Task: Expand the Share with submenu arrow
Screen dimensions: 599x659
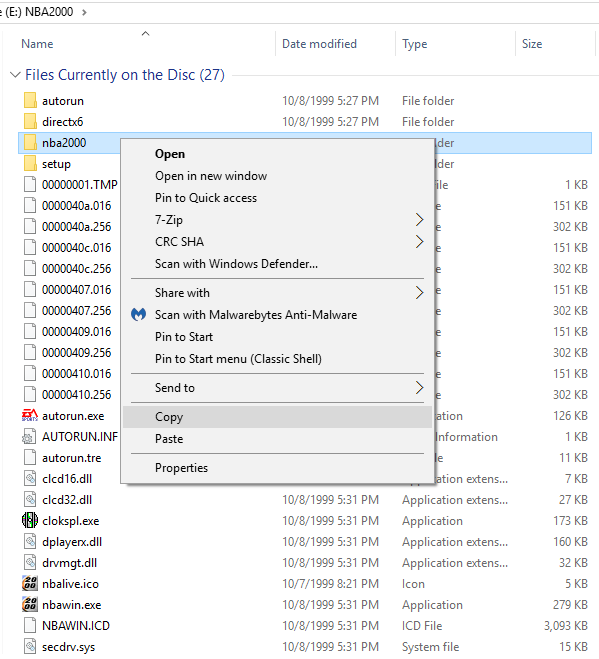Action: tap(419, 293)
